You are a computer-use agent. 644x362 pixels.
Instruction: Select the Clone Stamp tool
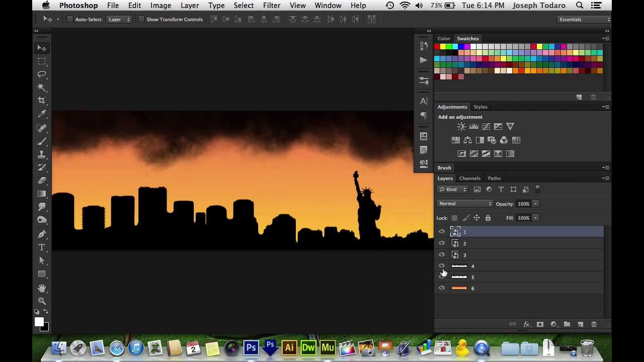pos(42,154)
